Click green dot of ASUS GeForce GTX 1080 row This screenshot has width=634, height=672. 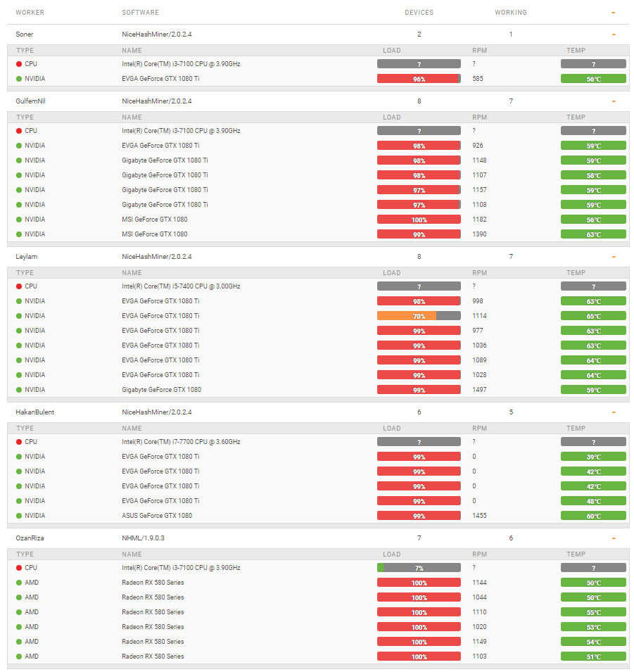pos(19,516)
